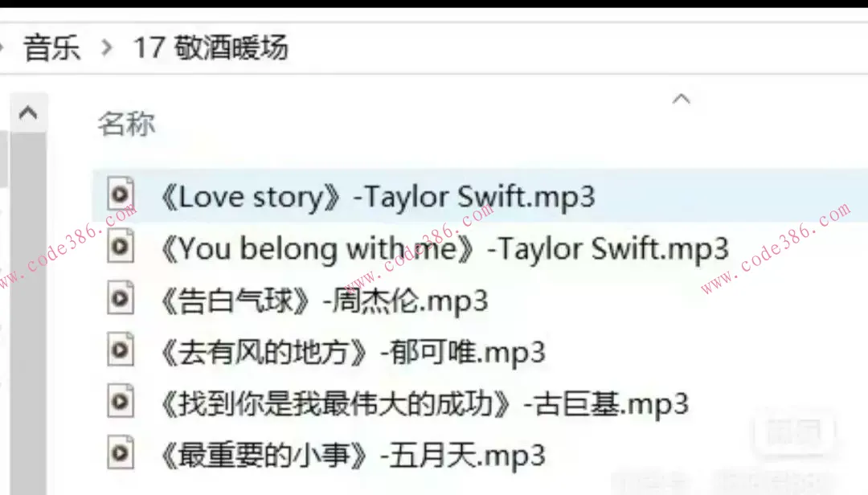This screenshot has width=868, height=495.
Task: Expand the chevron between 音乐 and 17 敬酒暖场
Action: 107,47
